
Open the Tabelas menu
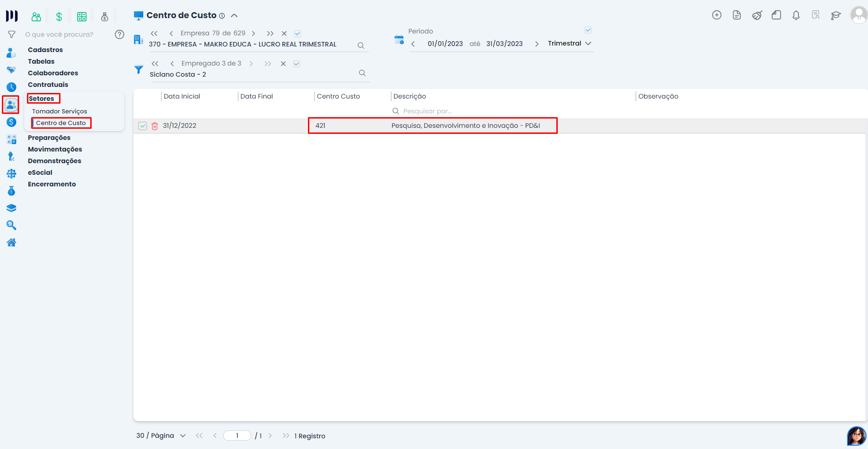tap(41, 61)
